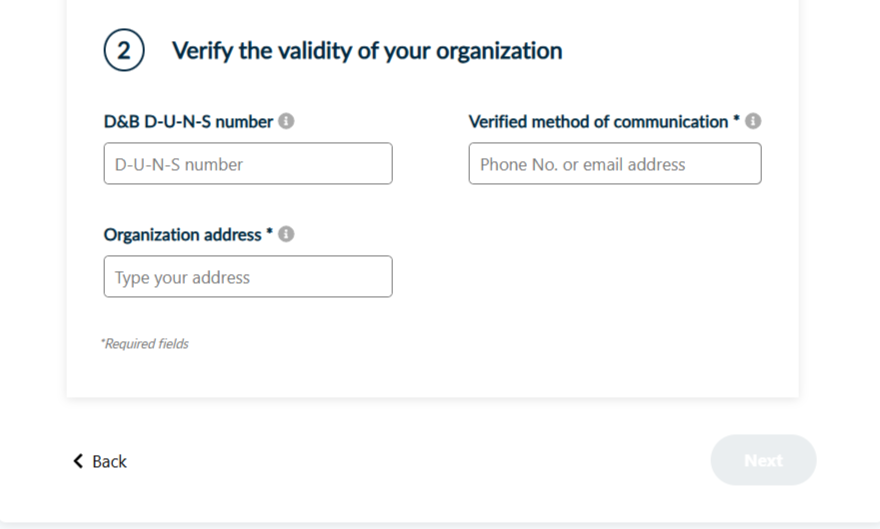Click the Verify the validity heading
880x529 pixels.
click(367, 50)
